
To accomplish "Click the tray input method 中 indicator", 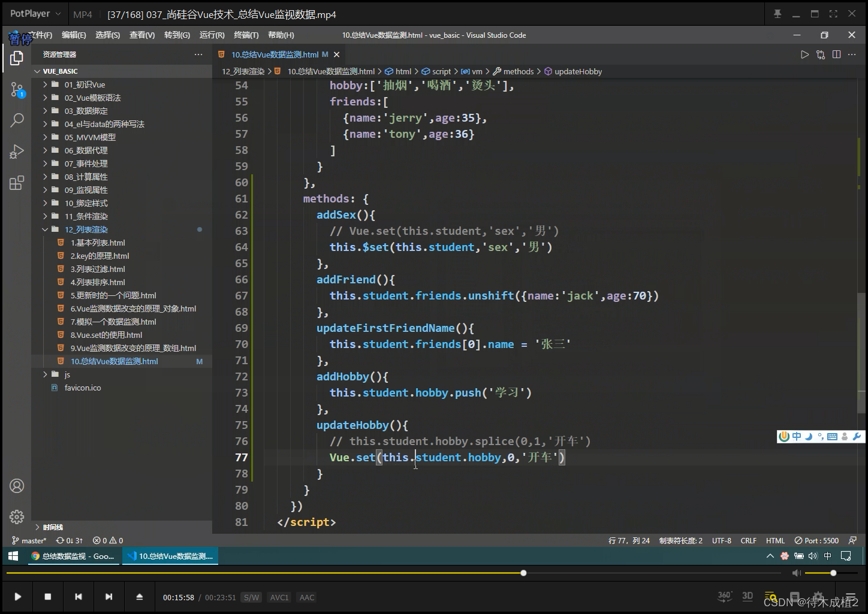I will pos(828,556).
